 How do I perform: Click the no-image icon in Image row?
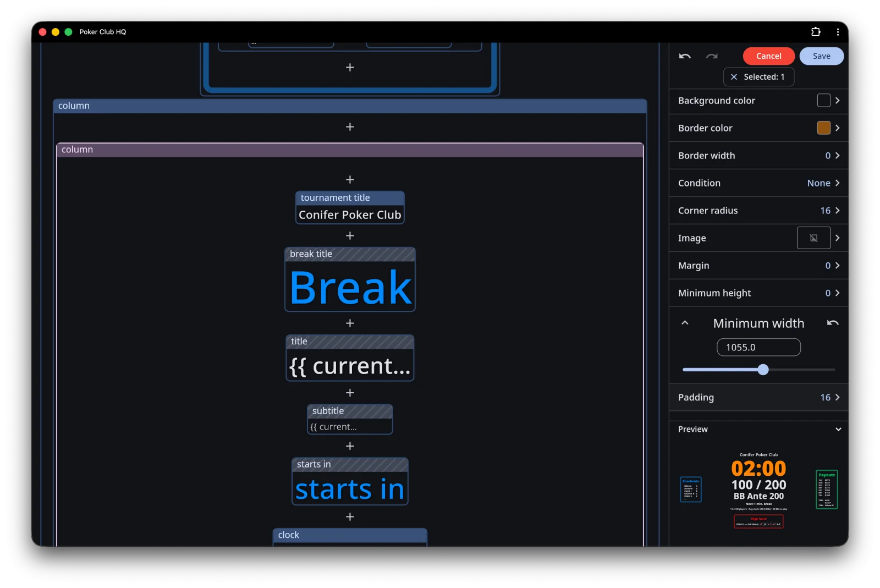click(813, 238)
